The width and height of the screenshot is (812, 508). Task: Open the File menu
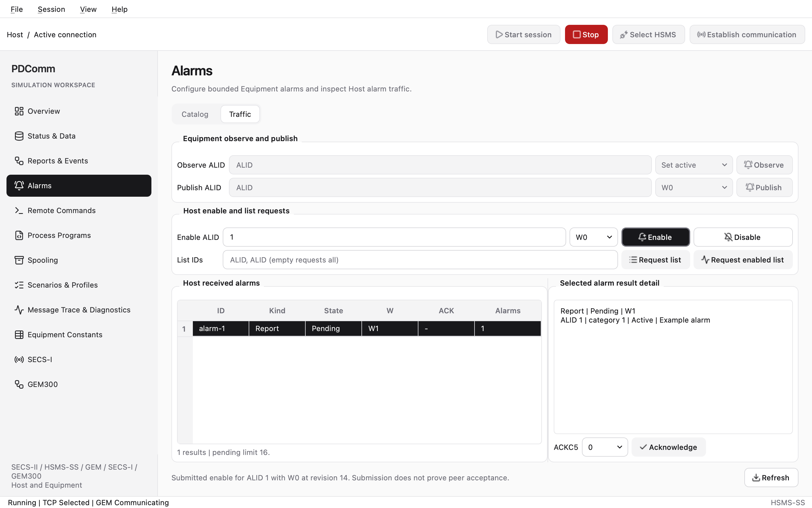coord(17,9)
